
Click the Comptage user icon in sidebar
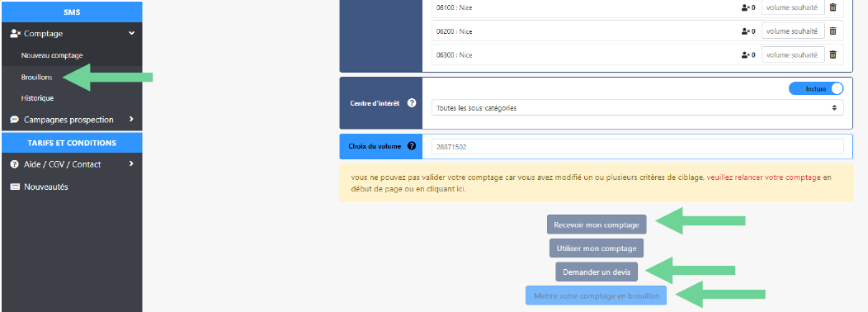[15, 34]
